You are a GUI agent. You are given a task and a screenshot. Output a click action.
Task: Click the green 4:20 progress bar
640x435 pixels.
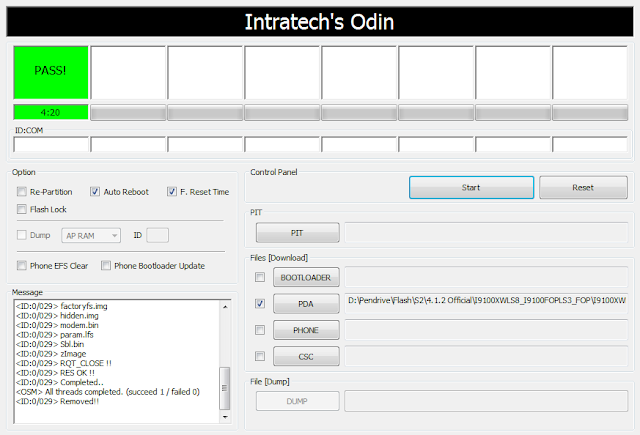pos(51,112)
